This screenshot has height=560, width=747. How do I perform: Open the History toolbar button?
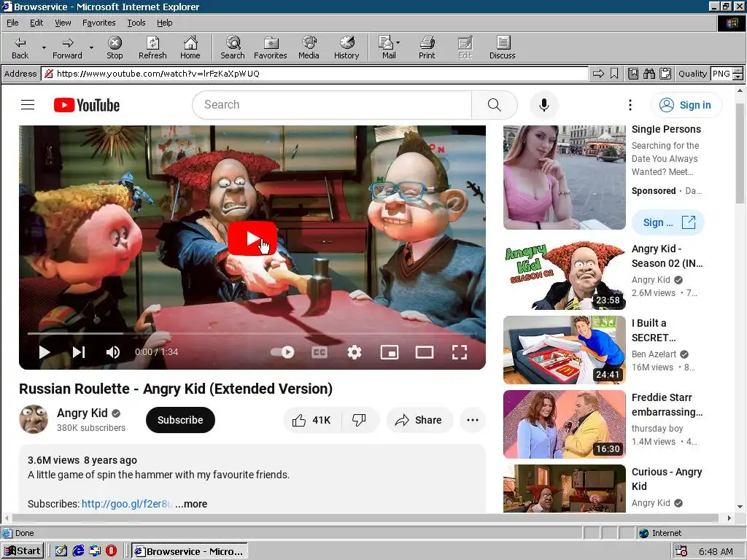click(347, 47)
